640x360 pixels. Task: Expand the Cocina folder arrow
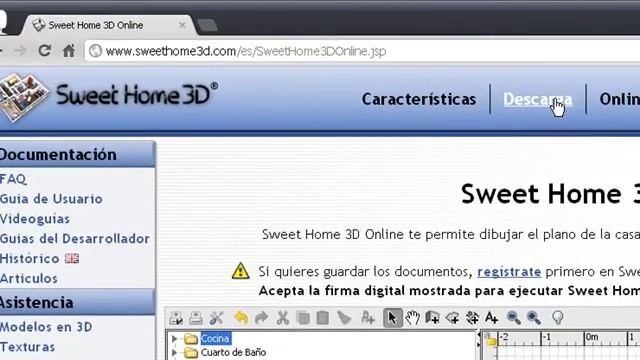(174, 338)
